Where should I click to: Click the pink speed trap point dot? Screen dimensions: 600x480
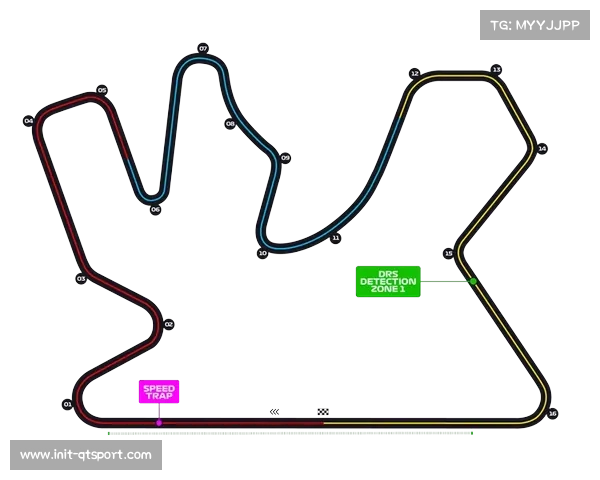click(x=158, y=422)
